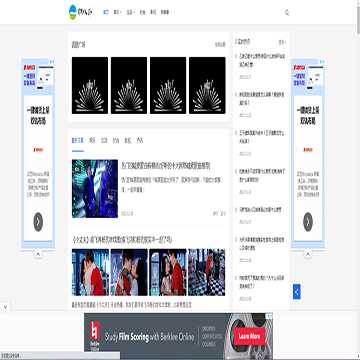Open the last item in top navigation

pos(165,12)
